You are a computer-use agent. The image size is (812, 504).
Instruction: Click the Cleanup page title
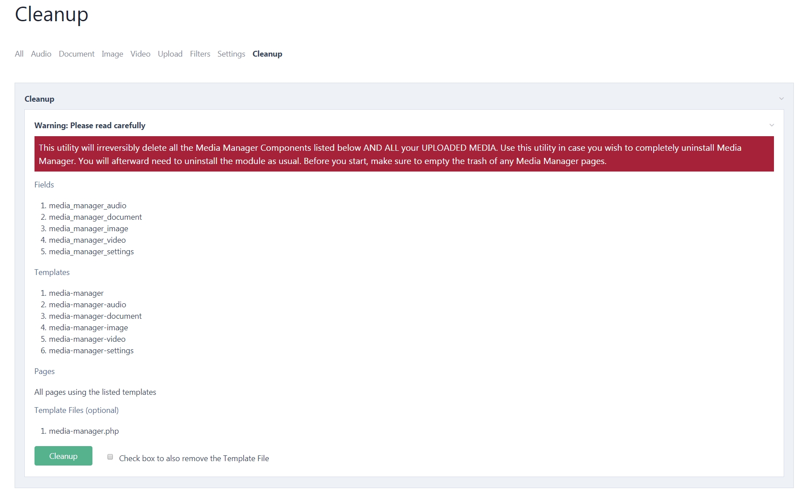tap(52, 14)
